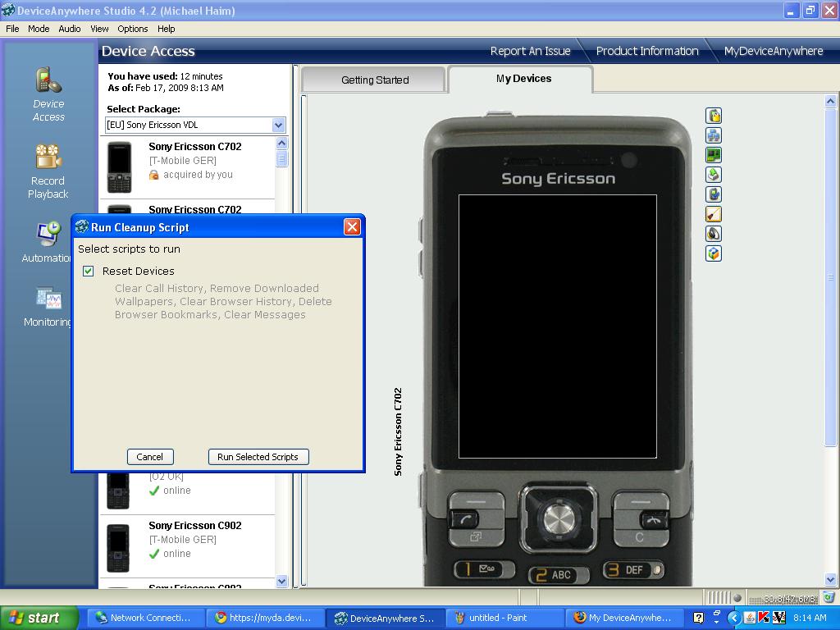Click device list scrollbar down arrow
The width and height of the screenshot is (840, 630).
click(x=282, y=582)
